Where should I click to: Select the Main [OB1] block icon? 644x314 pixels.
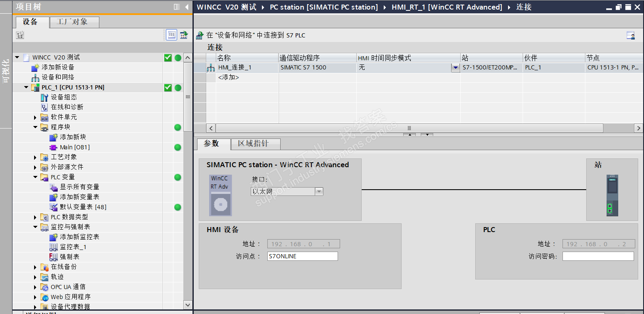[x=54, y=147]
